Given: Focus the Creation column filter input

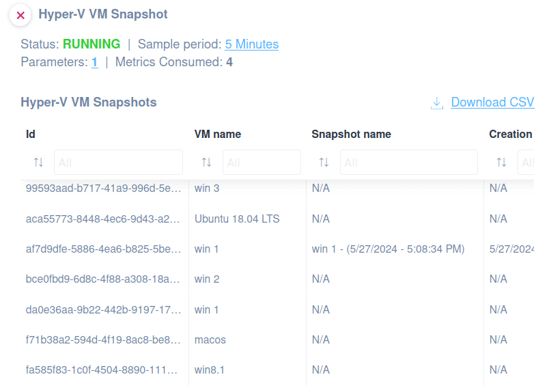Looking at the screenshot, I should point(526,162).
